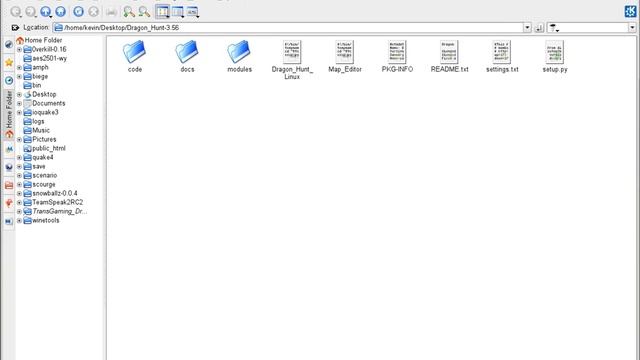Select the PKG-INFO file
This screenshot has width=640, height=360.
pyautogui.click(x=397, y=57)
